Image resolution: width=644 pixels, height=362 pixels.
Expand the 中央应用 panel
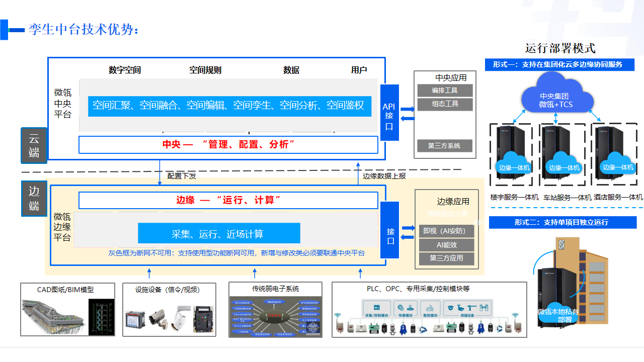pyautogui.click(x=451, y=78)
